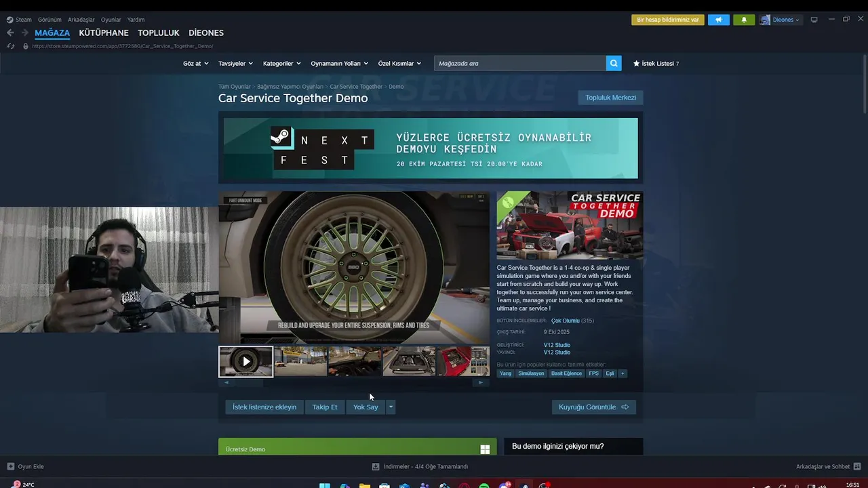The width and height of the screenshot is (868, 488).
Task: Open the Arkadaşlar menu
Action: (x=81, y=20)
